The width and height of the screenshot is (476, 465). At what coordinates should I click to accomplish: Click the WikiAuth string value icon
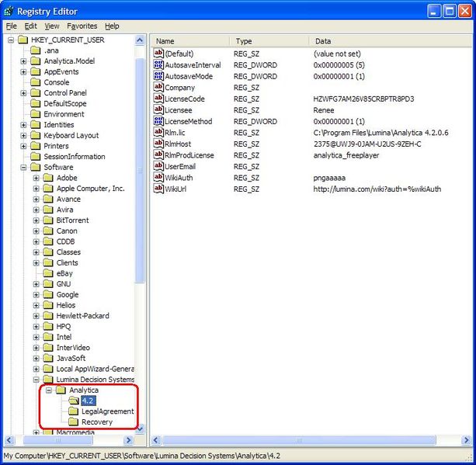coord(158,178)
